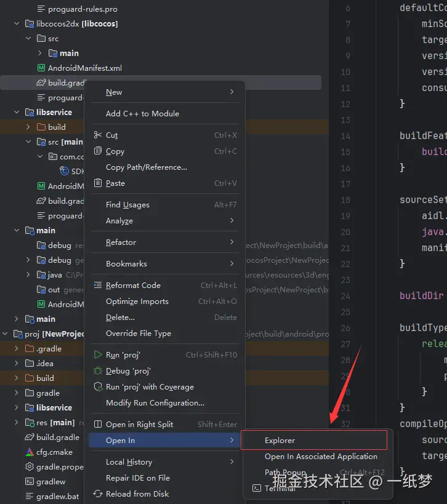Select build.gradle under proj root
This screenshot has height=504, width=447.
58,437
